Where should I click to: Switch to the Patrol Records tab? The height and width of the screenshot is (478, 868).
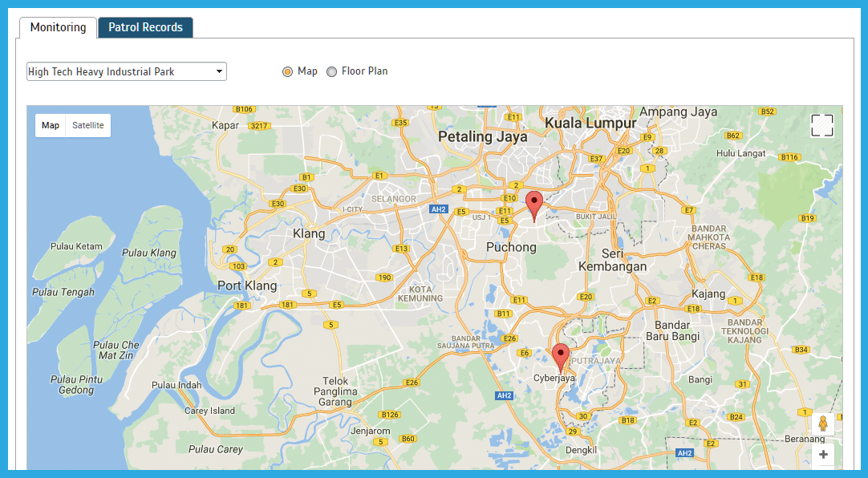pyautogui.click(x=145, y=27)
